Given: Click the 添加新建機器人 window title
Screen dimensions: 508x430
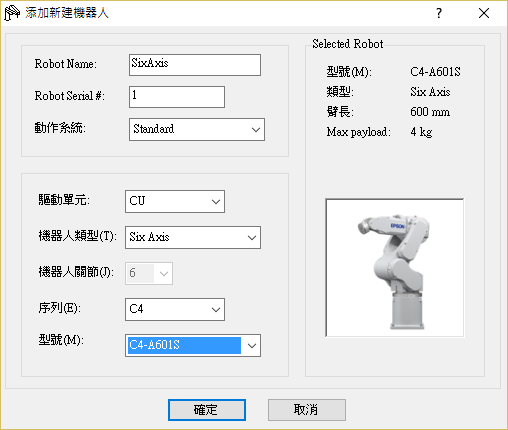Looking at the screenshot, I should (67, 13).
